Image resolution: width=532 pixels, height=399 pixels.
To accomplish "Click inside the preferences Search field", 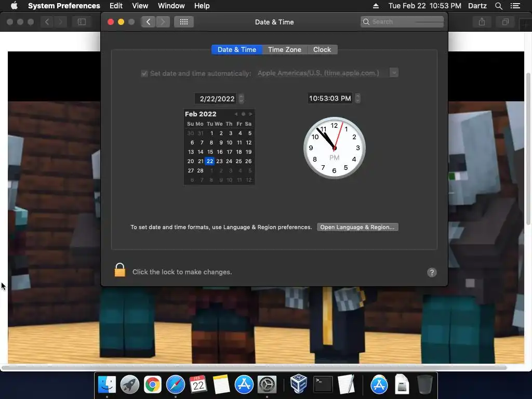I will click(402, 22).
